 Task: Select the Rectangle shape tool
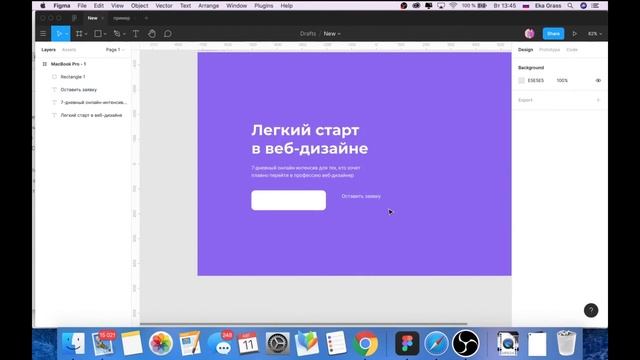click(x=98, y=34)
